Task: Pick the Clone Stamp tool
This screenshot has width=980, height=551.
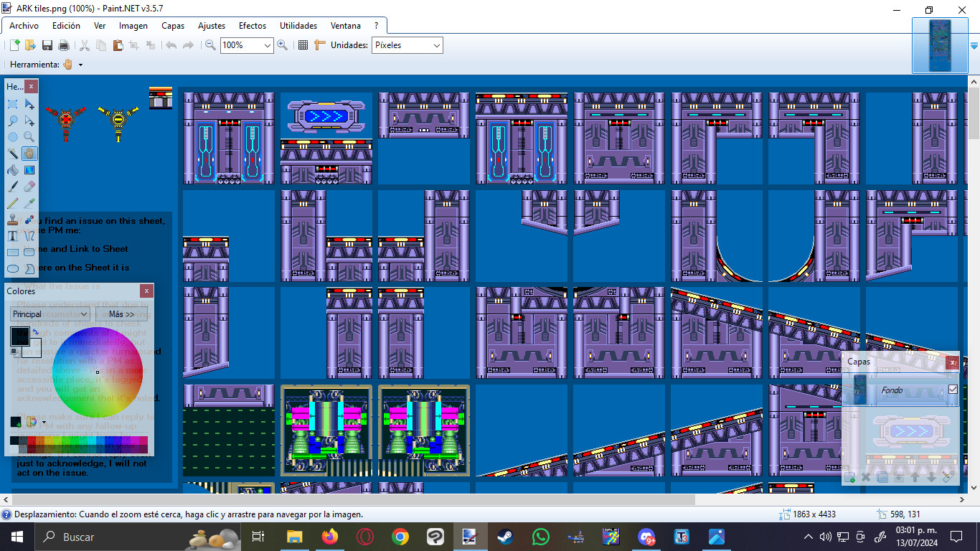Action: point(12,217)
